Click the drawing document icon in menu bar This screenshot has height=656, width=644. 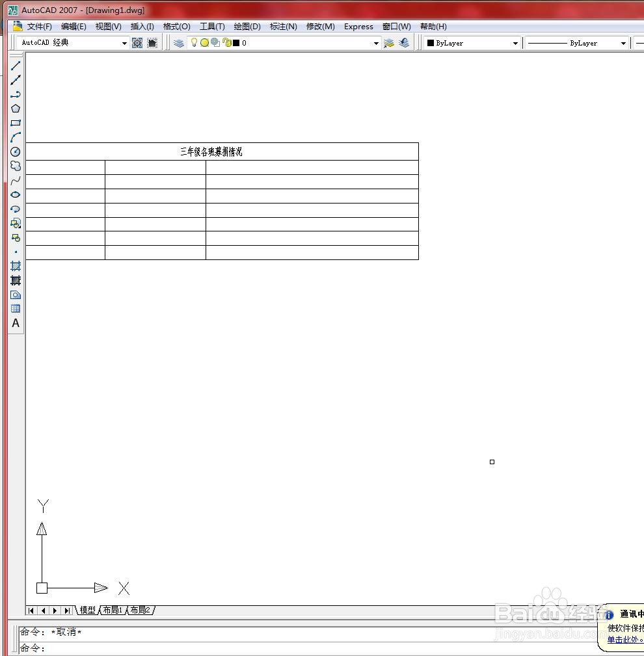[17, 26]
